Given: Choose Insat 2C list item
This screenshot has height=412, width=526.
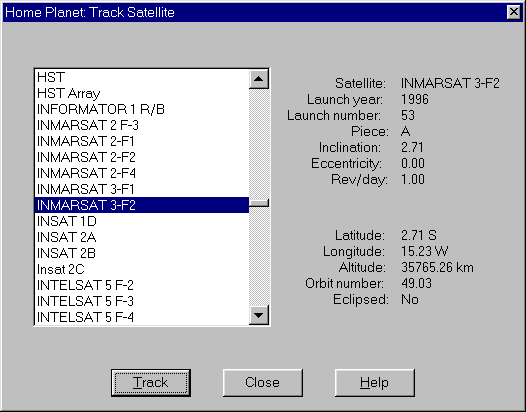Looking at the screenshot, I should pyautogui.click(x=142, y=269).
